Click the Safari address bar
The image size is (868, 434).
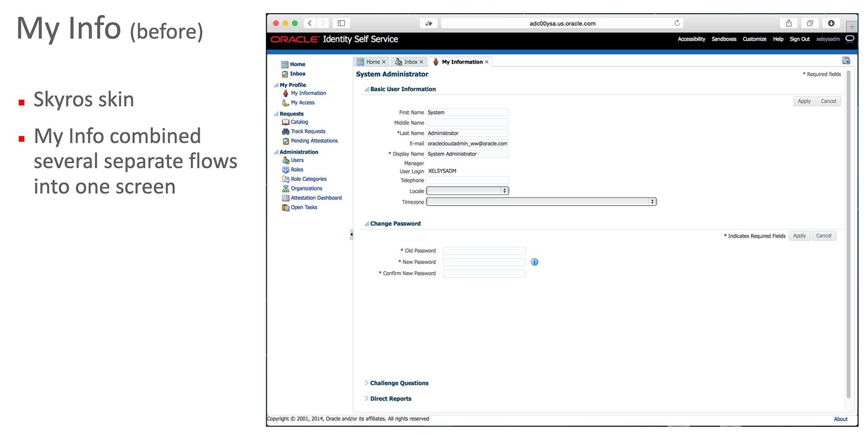[562, 23]
